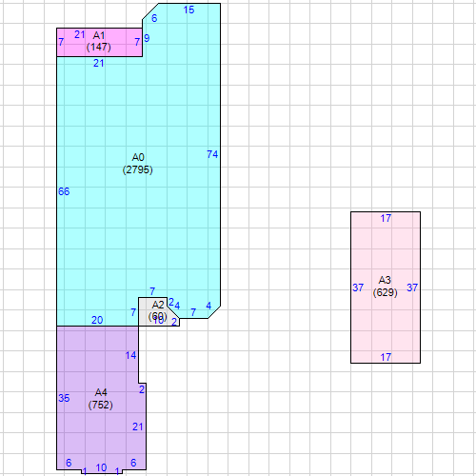476x476 pixels.
Task: Click the A4 (752) area label
Action: (x=101, y=399)
